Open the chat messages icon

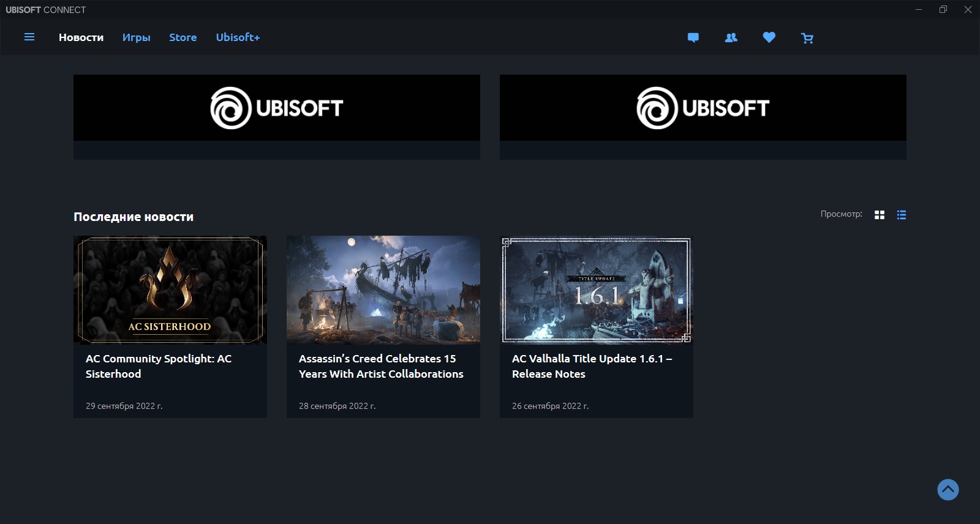(693, 38)
